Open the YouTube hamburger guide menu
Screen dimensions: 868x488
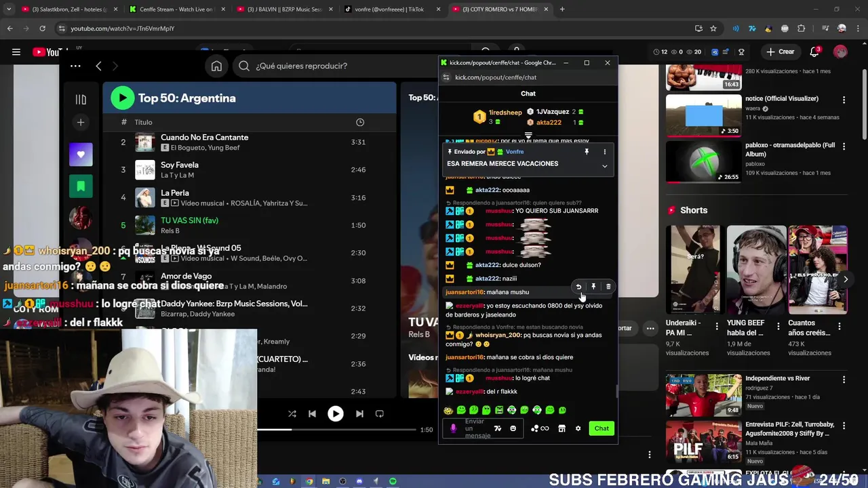pos(16,52)
